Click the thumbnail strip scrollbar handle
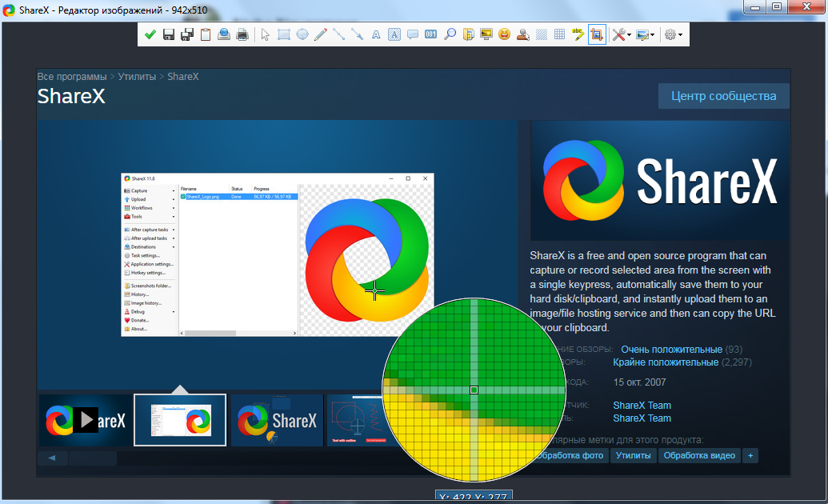 point(93,458)
